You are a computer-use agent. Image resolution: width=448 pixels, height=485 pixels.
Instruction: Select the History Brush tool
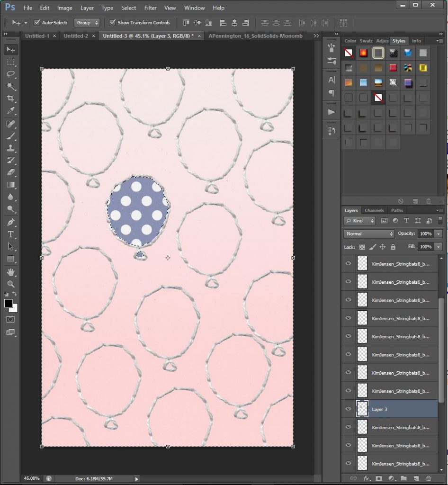10,160
